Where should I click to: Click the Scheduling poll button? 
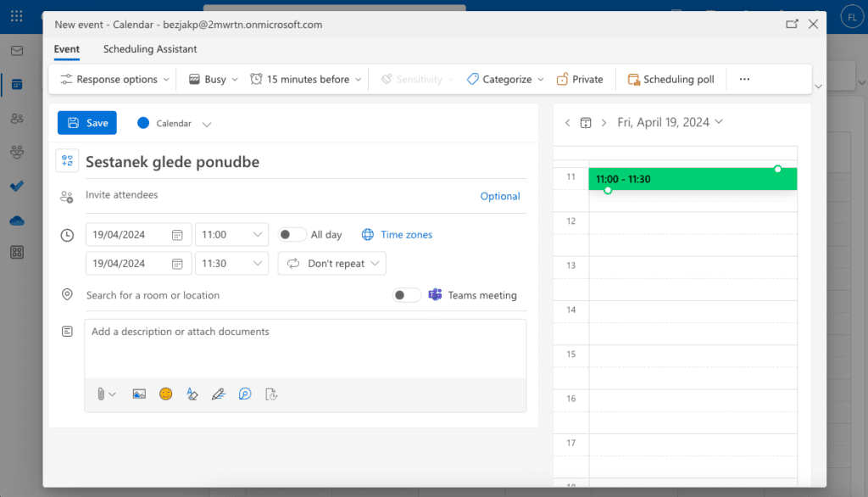(670, 79)
